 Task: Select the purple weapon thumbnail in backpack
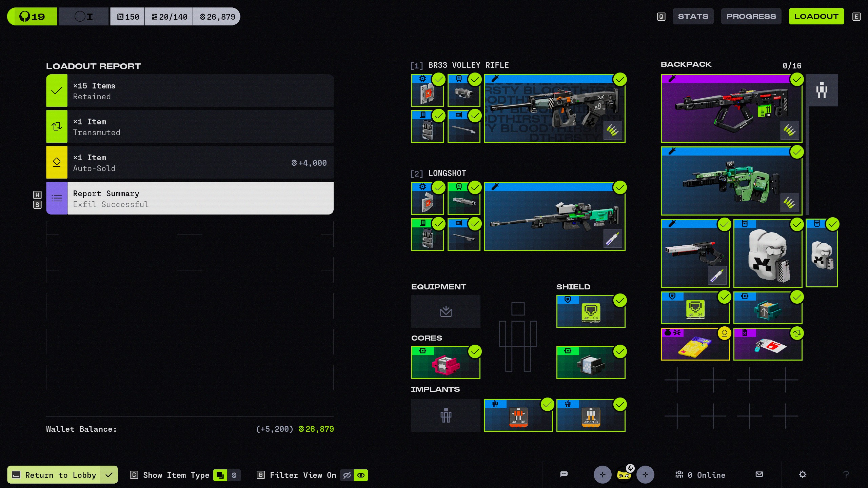[x=731, y=108]
